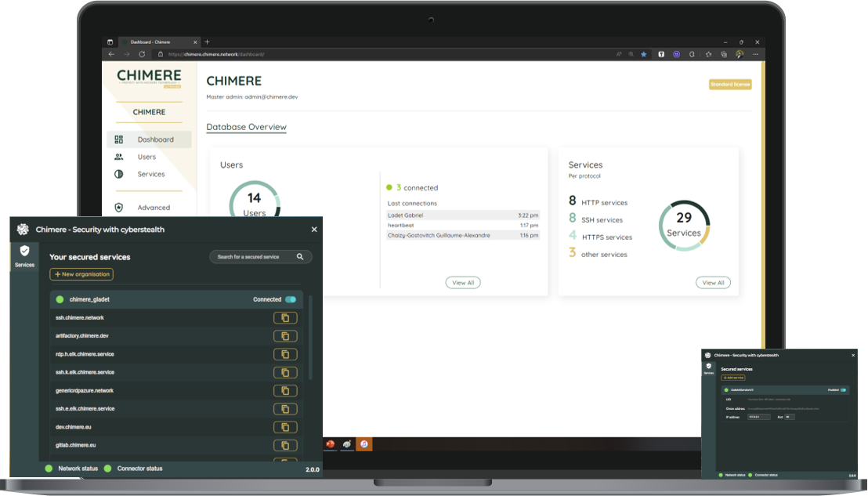This screenshot has height=496, width=868.
Task: Click the HTTP services count line
Action: click(598, 201)
